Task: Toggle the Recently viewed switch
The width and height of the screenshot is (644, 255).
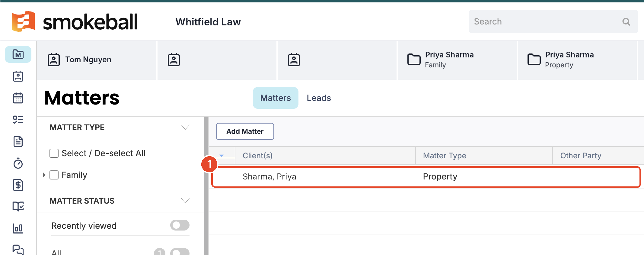Action: click(180, 225)
